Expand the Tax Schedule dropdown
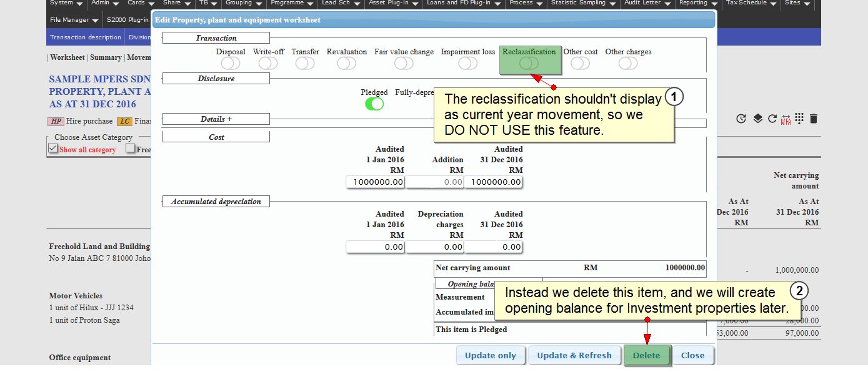 (751, 3)
